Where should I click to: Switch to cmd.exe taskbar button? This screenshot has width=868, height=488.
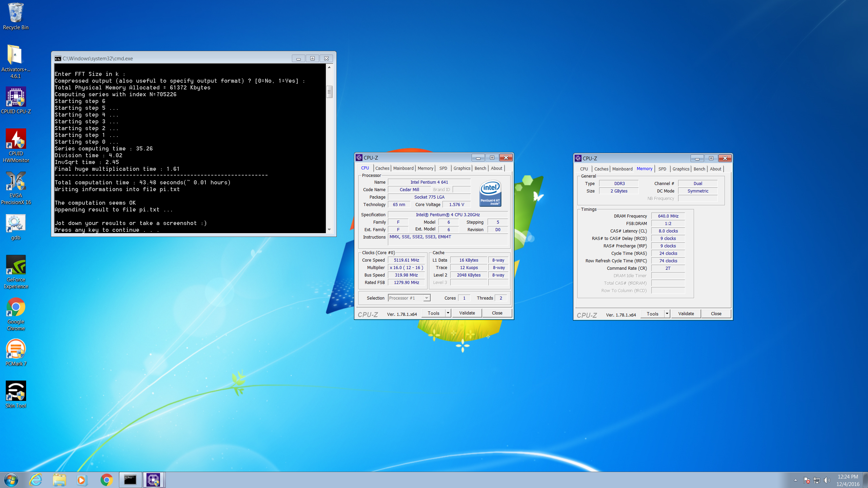point(130,480)
